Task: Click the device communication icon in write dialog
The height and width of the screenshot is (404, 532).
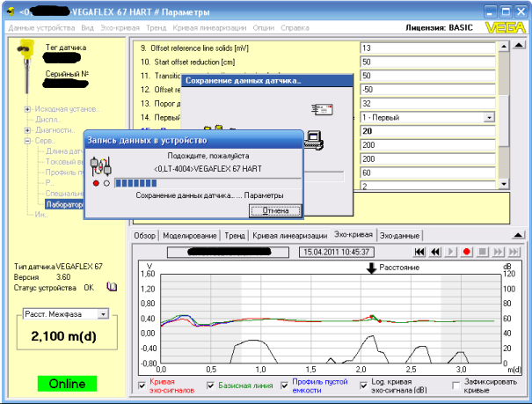Action: [101, 166]
